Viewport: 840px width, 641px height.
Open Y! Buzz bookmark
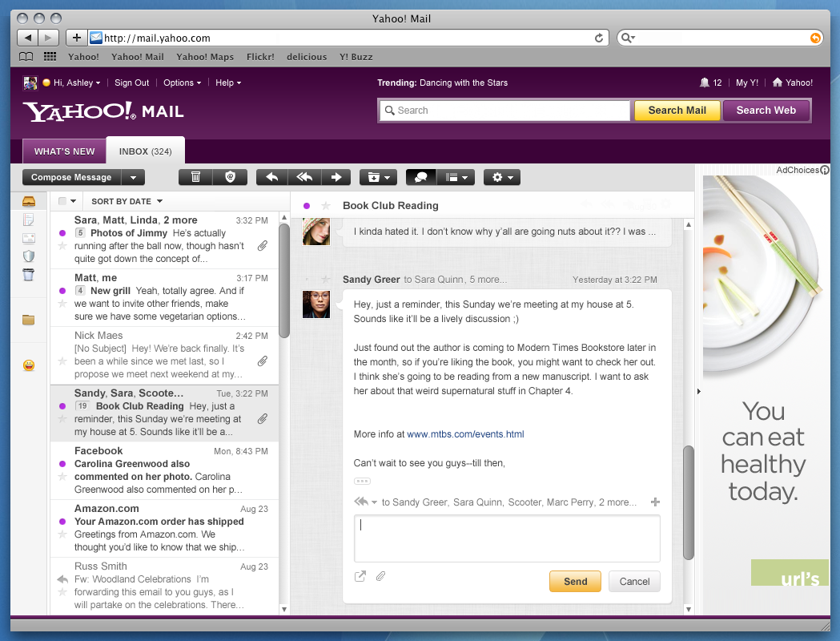pos(356,57)
